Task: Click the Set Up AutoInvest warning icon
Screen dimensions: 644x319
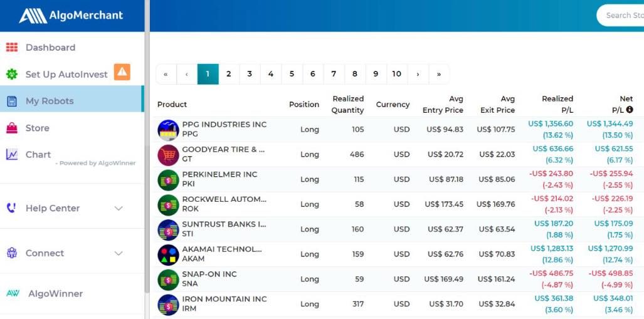Action: (x=122, y=73)
